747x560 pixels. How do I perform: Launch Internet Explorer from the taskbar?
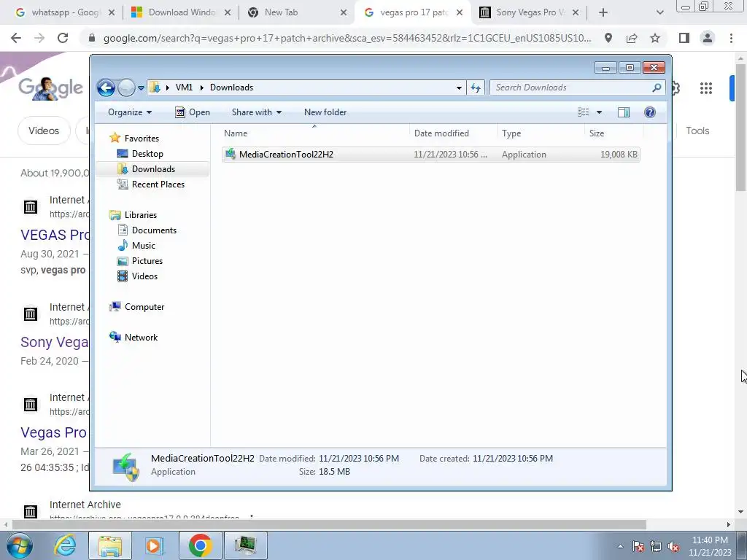65,545
